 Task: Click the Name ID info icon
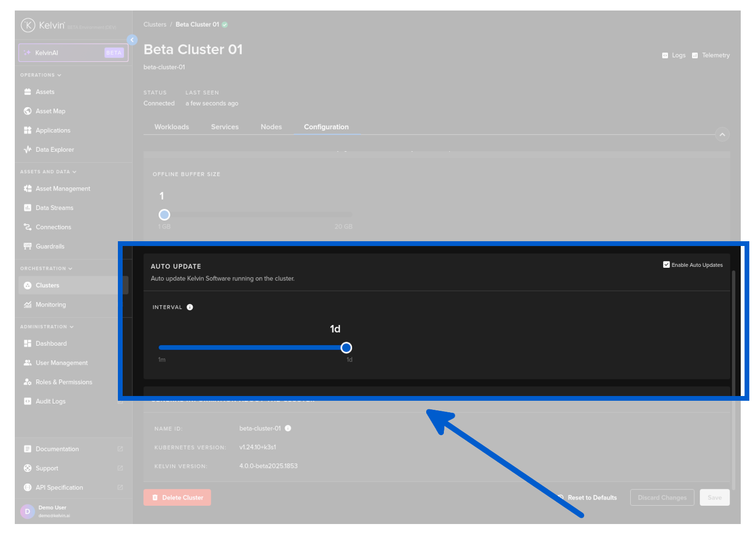288,428
